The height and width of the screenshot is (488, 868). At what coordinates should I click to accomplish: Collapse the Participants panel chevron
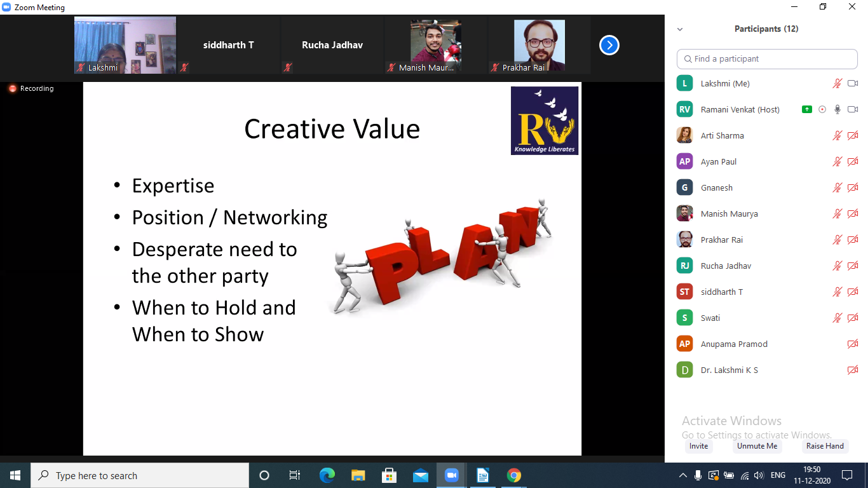tap(680, 29)
